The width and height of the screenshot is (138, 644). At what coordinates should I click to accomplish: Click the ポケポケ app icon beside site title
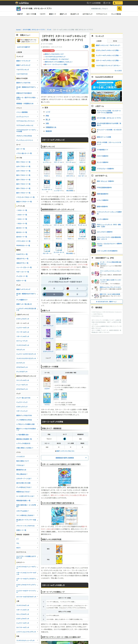pos(18,8)
